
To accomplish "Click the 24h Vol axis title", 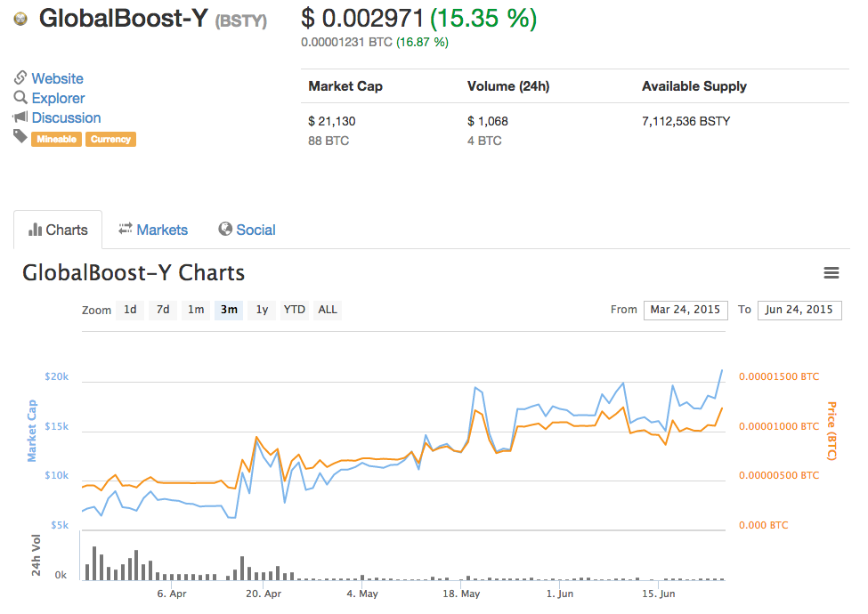I will 36,554.
